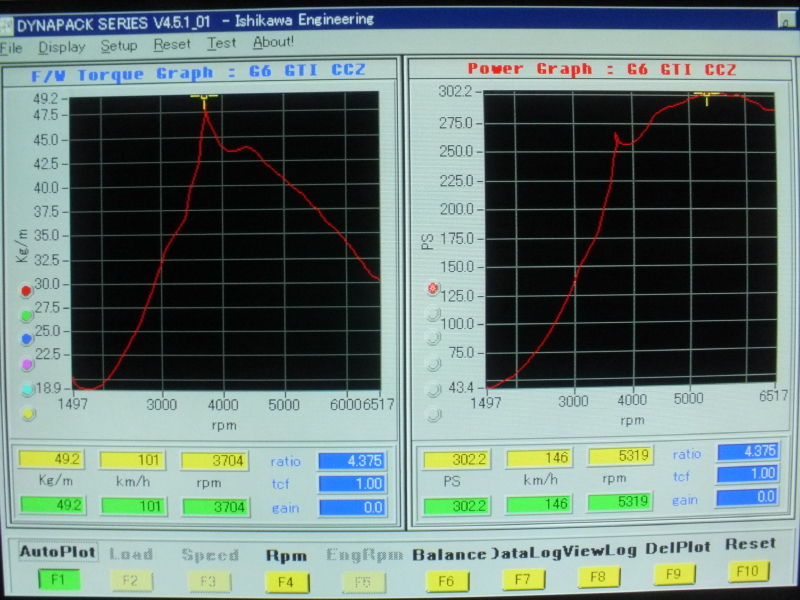Open the File menu

click(x=11, y=48)
